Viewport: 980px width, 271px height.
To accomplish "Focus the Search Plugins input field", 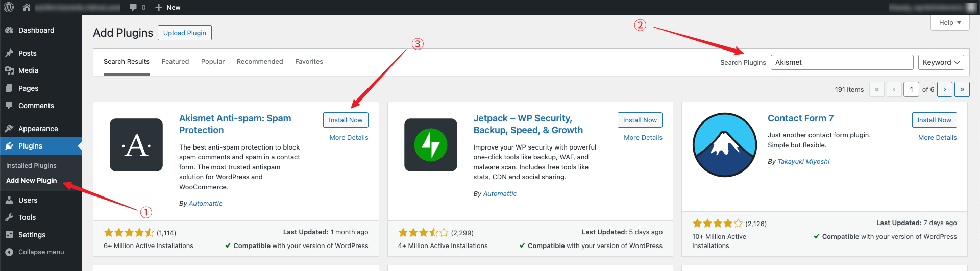I will click(x=842, y=62).
